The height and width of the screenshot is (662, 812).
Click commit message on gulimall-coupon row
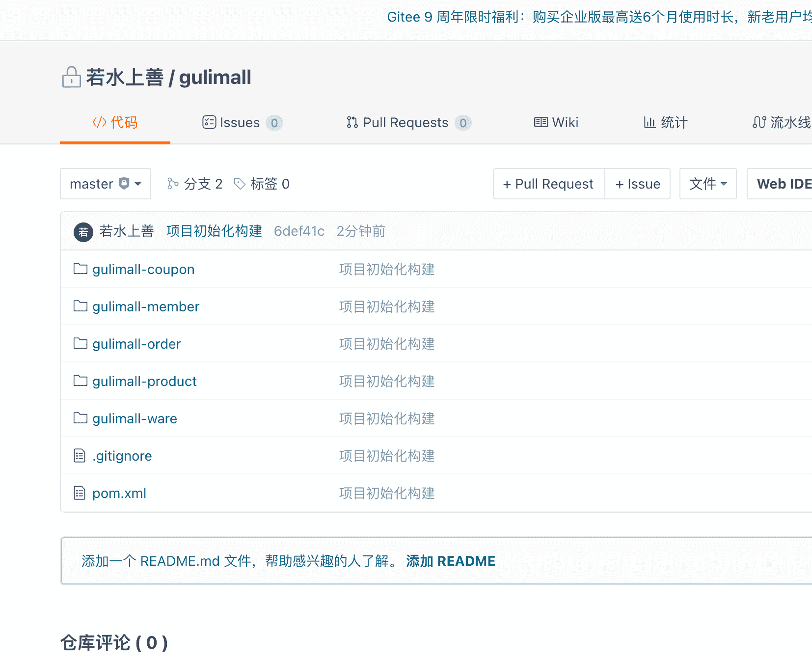(x=387, y=269)
